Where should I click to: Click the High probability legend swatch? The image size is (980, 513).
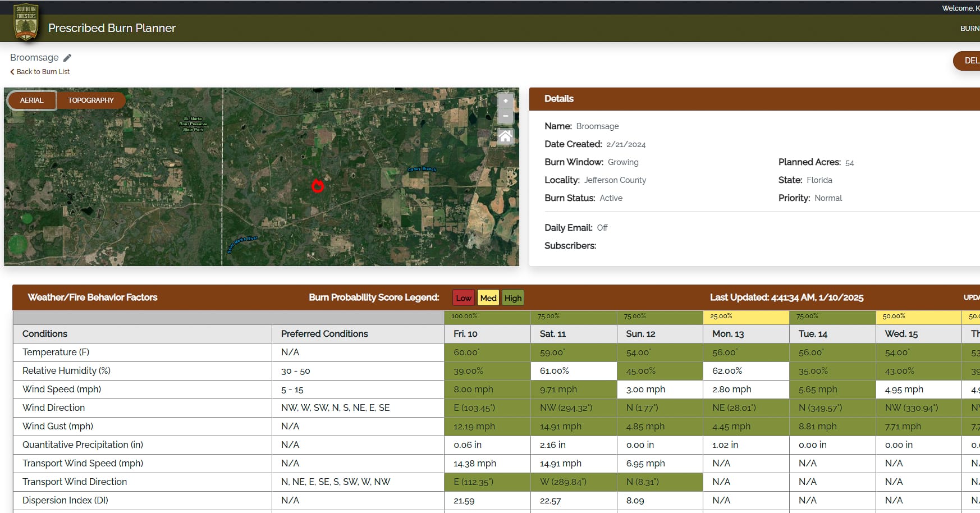pos(513,298)
